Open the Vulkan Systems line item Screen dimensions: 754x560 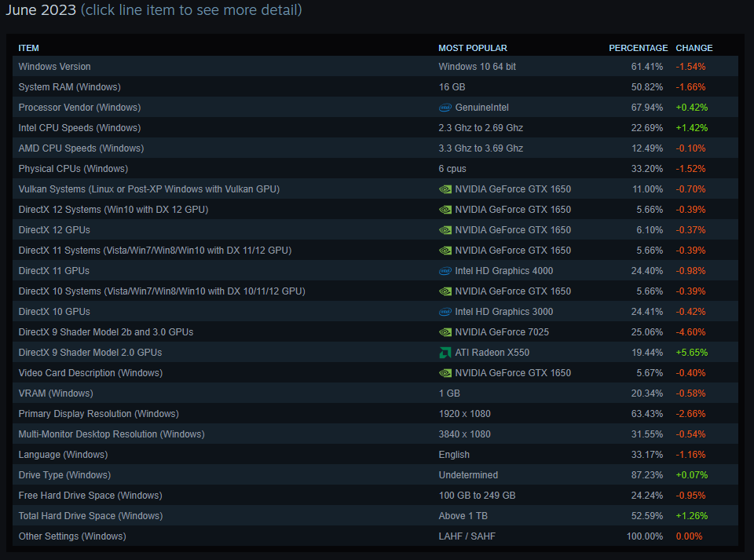pos(375,189)
